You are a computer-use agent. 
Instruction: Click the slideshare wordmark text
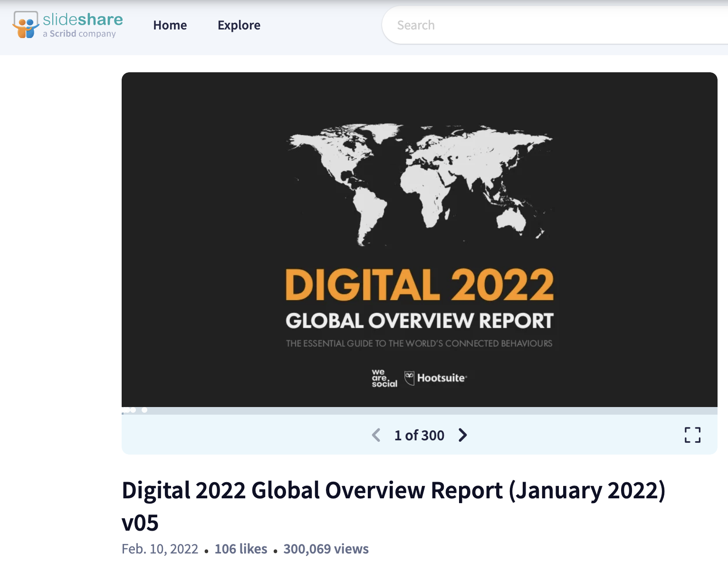[83, 19]
